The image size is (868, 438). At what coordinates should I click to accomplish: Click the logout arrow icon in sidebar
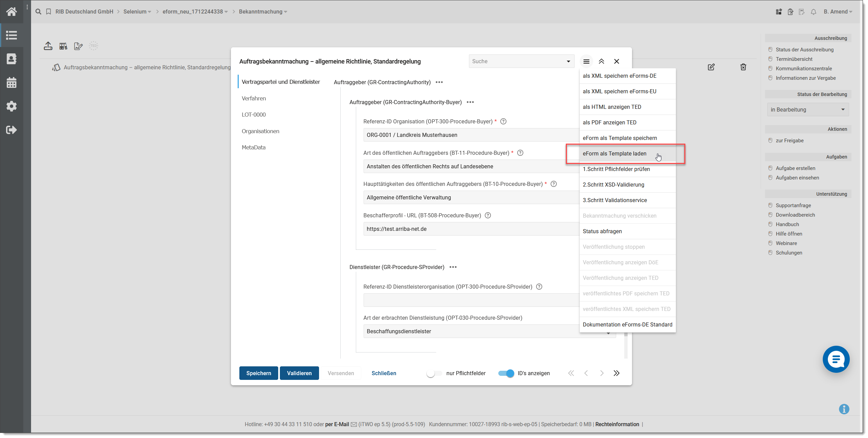click(11, 130)
